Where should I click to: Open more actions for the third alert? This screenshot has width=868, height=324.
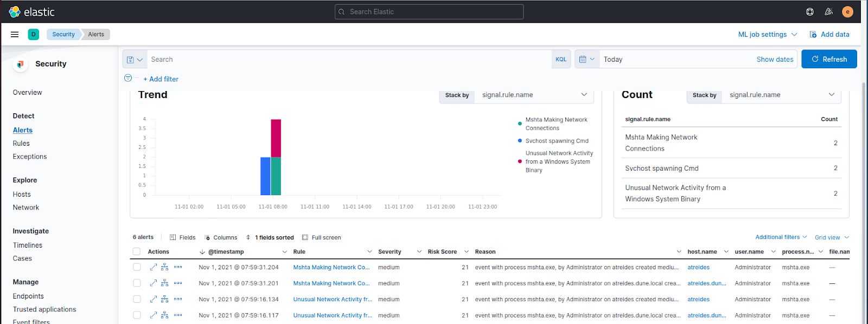click(178, 299)
